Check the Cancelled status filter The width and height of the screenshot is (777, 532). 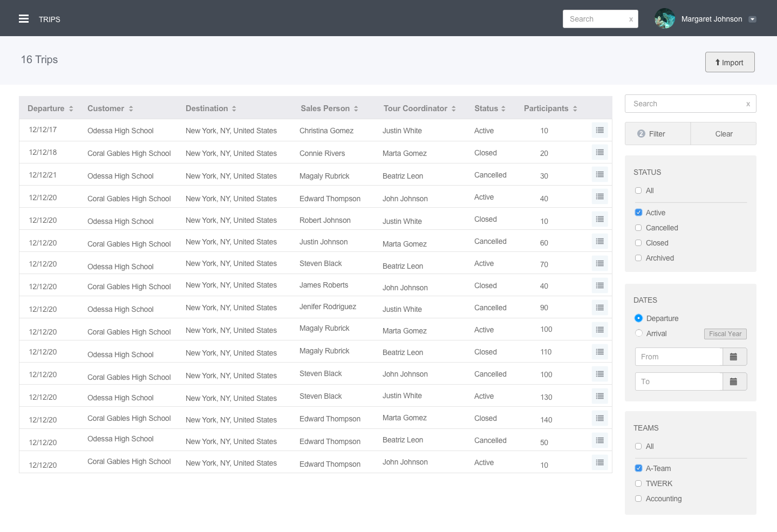tap(638, 228)
